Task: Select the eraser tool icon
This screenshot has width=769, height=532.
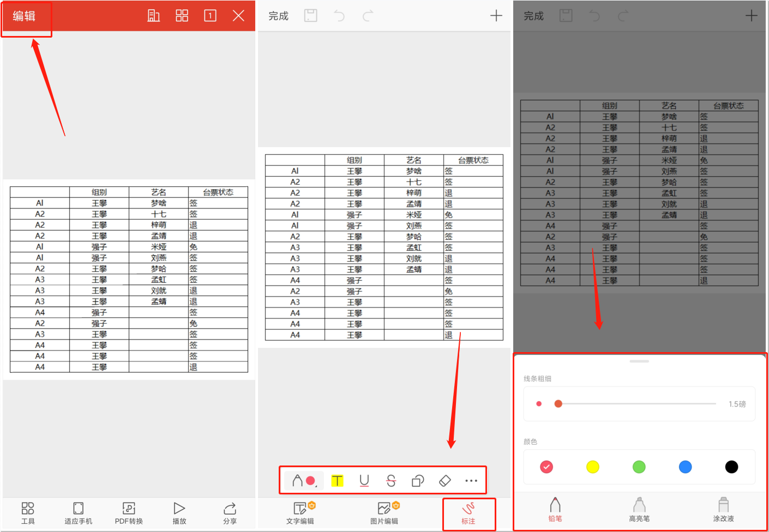Action: [445, 481]
